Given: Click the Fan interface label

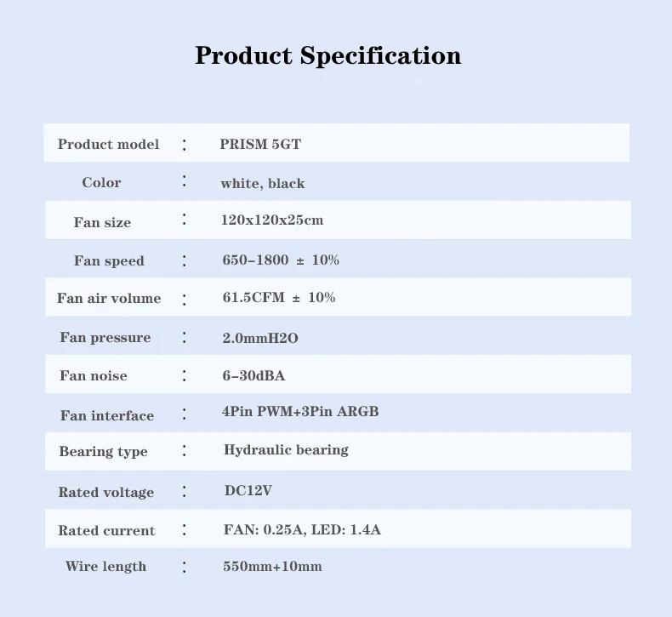Looking at the screenshot, I should pos(107,415).
